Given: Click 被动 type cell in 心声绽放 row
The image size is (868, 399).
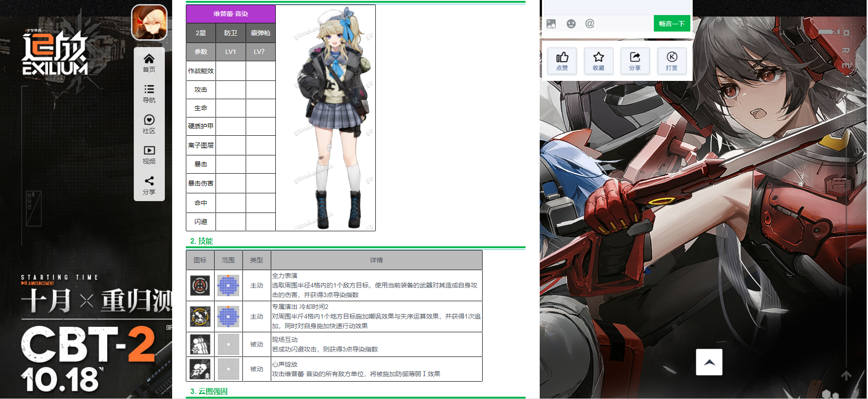Looking at the screenshot, I should (x=257, y=369).
